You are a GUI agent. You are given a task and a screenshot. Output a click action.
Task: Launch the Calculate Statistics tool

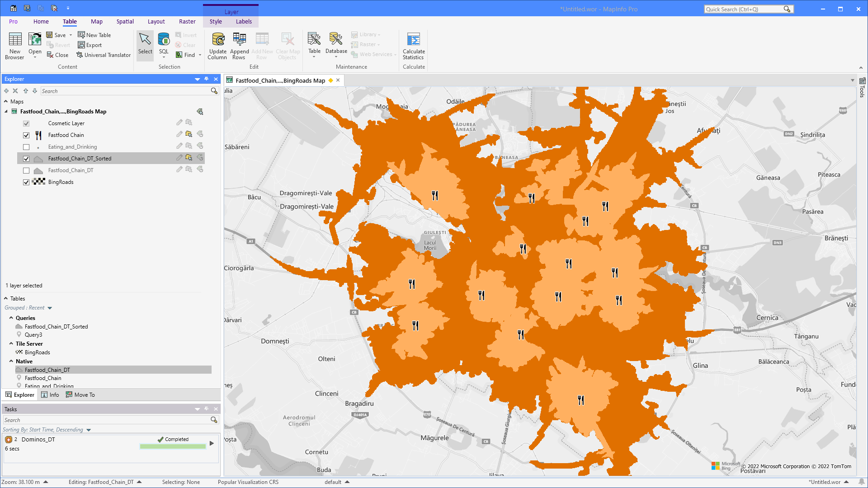pyautogui.click(x=413, y=45)
